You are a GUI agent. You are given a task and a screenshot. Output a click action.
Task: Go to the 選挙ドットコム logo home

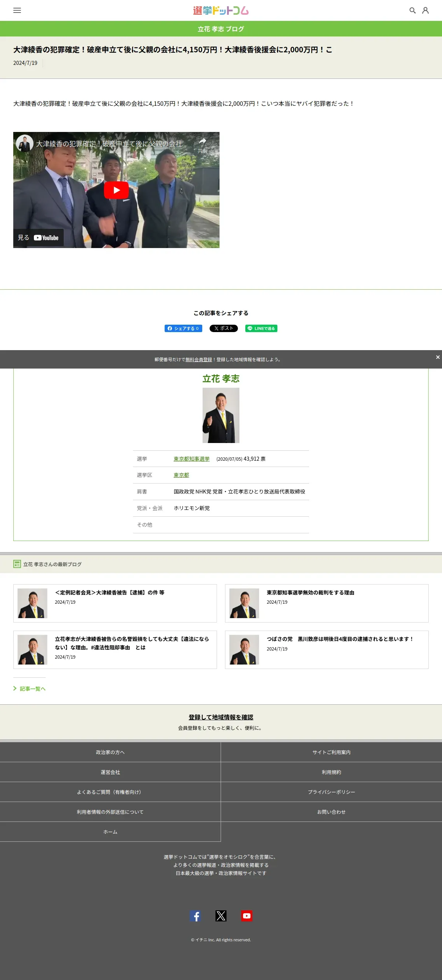(221, 10)
